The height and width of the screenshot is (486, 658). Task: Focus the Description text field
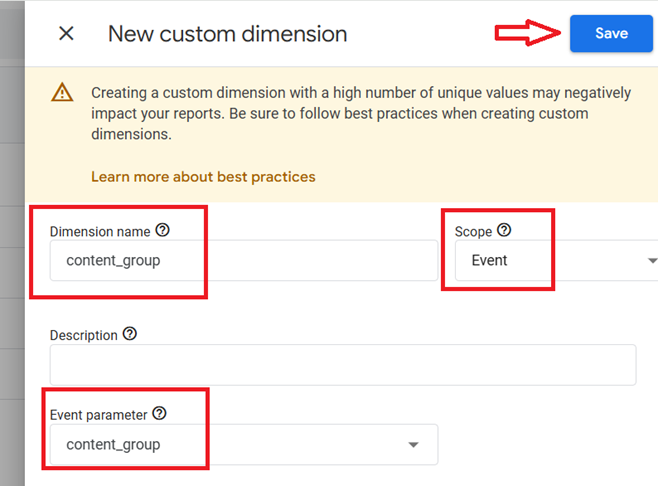coord(343,365)
